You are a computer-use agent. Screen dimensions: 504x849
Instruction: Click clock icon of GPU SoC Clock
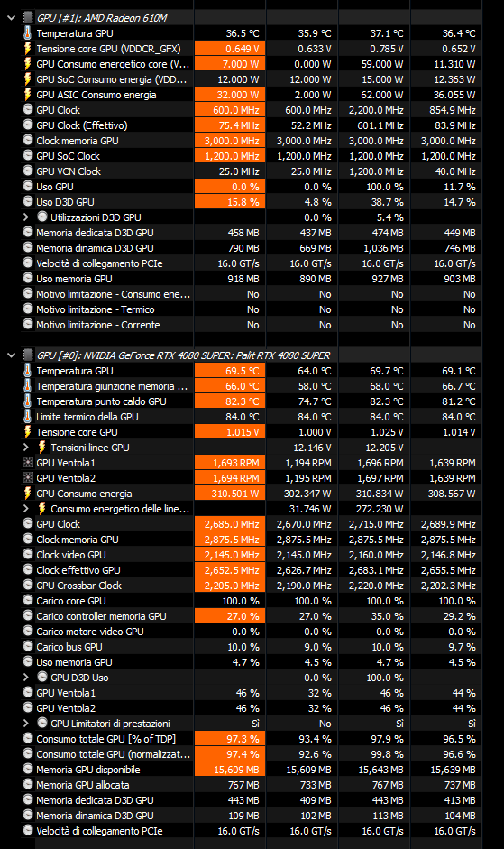pyautogui.click(x=28, y=155)
